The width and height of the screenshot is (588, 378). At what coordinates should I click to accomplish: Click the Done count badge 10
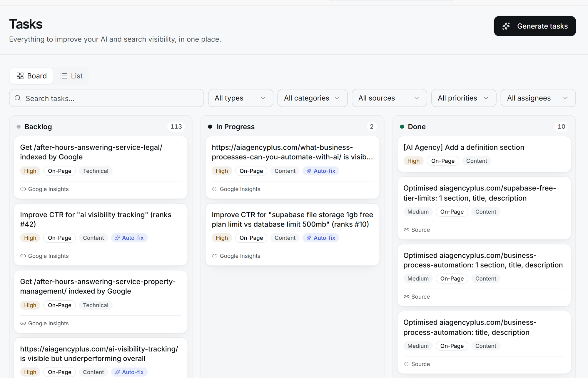click(561, 126)
